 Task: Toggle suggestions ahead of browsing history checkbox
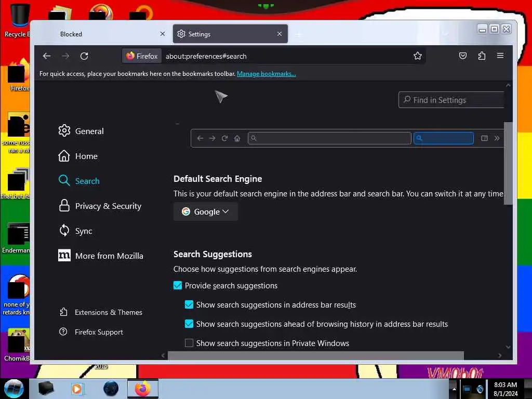pyautogui.click(x=189, y=324)
